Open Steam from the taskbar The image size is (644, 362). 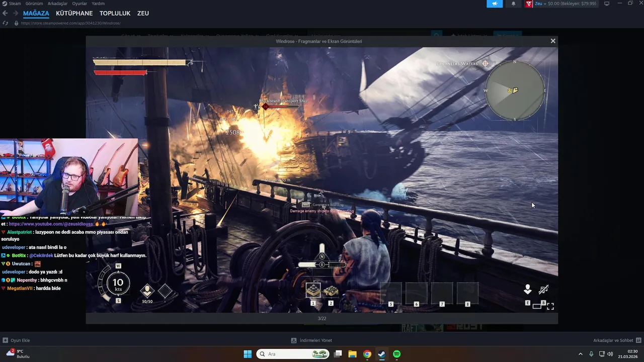click(x=382, y=354)
